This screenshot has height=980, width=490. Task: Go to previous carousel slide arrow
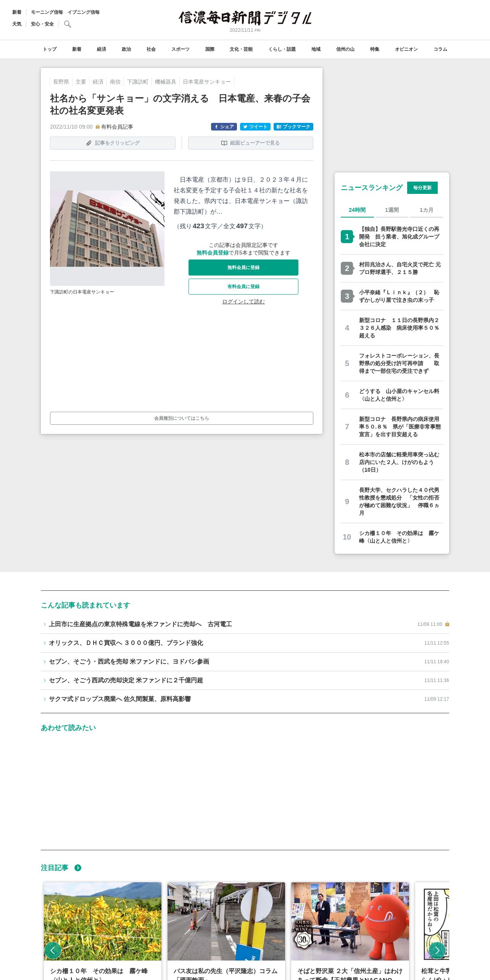point(53,950)
